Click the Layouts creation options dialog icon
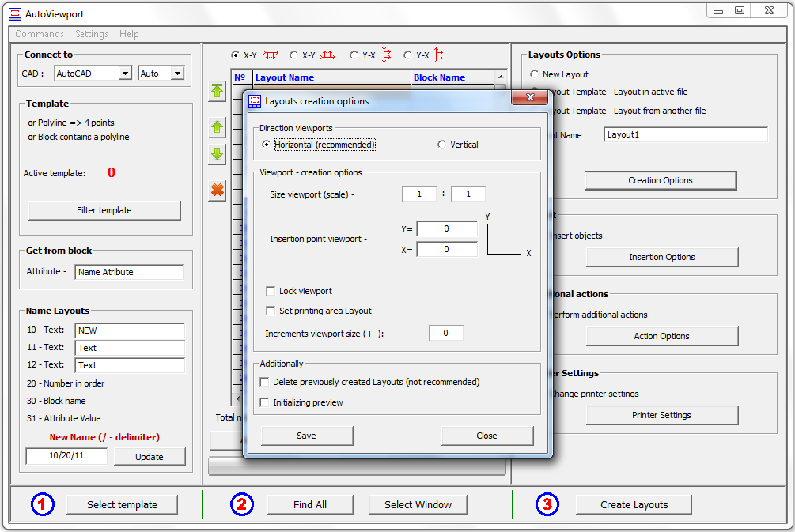The width and height of the screenshot is (795, 532). pyautogui.click(x=255, y=101)
